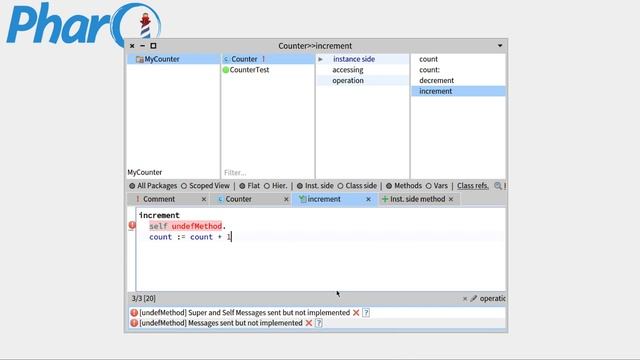Click the red error marker in the editor gutter
Viewport: 640px width, 360px height.
click(x=132, y=225)
